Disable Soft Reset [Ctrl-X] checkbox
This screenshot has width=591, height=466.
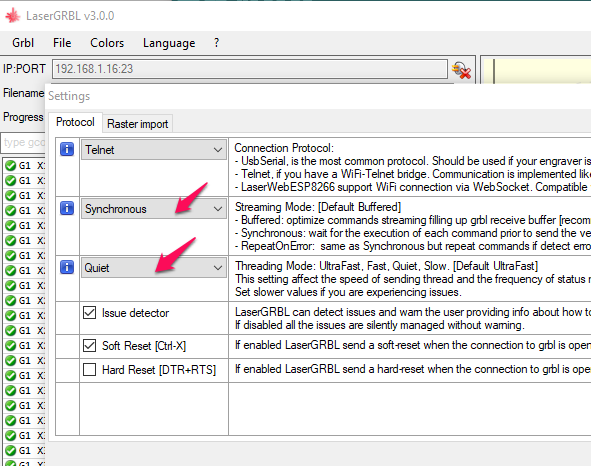click(89, 345)
